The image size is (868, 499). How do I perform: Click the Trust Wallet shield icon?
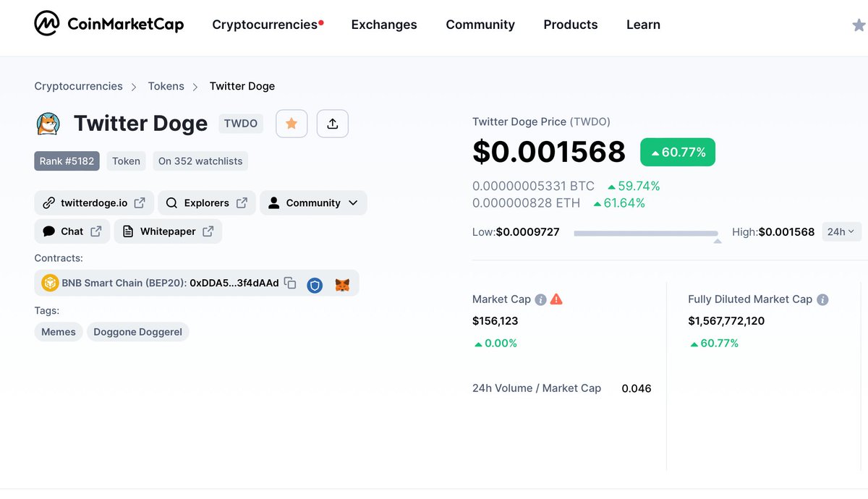[315, 285]
